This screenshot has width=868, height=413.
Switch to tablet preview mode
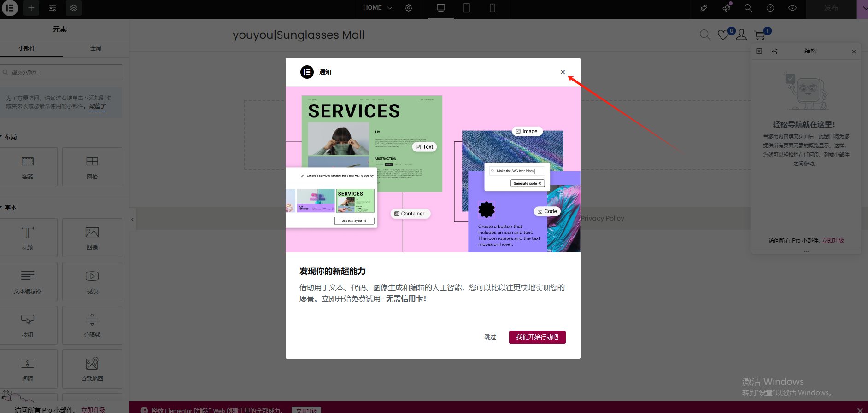[x=467, y=8]
